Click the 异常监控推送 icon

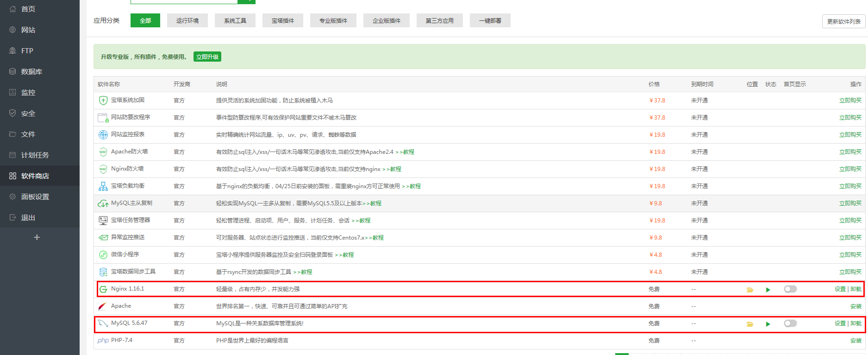(103, 237)
